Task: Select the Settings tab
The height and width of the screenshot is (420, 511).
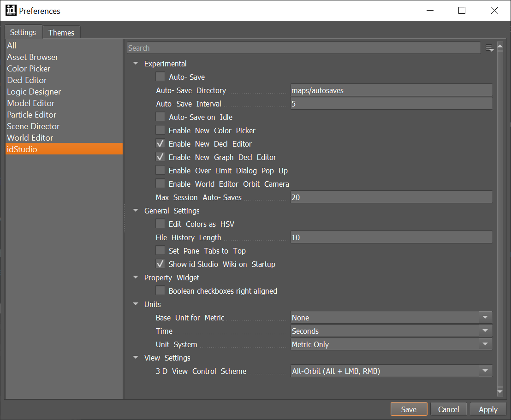Action: [x=23, y=32]
